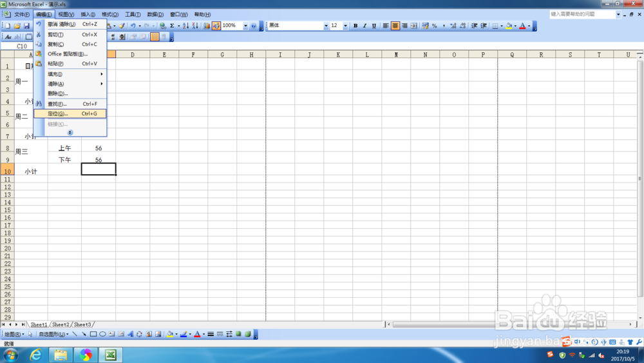Toggle the active Center alignment button
This screenshot has width=644, height=363.
click(x=395, y=26)
